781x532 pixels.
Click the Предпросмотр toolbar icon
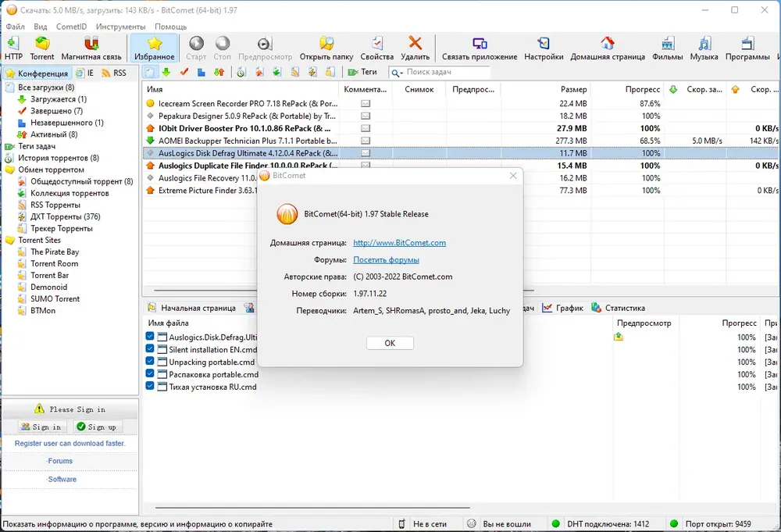coord(265,48)
